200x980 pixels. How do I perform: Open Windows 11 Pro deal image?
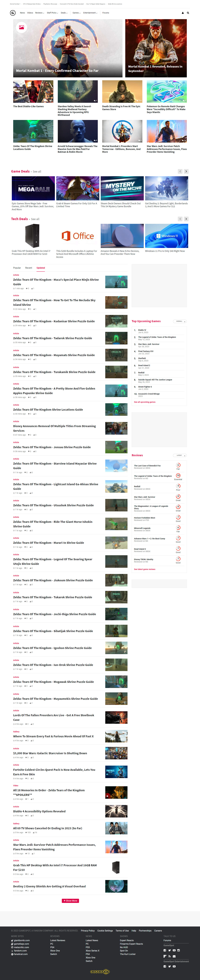pyautogui.click(x=167, y=236)
